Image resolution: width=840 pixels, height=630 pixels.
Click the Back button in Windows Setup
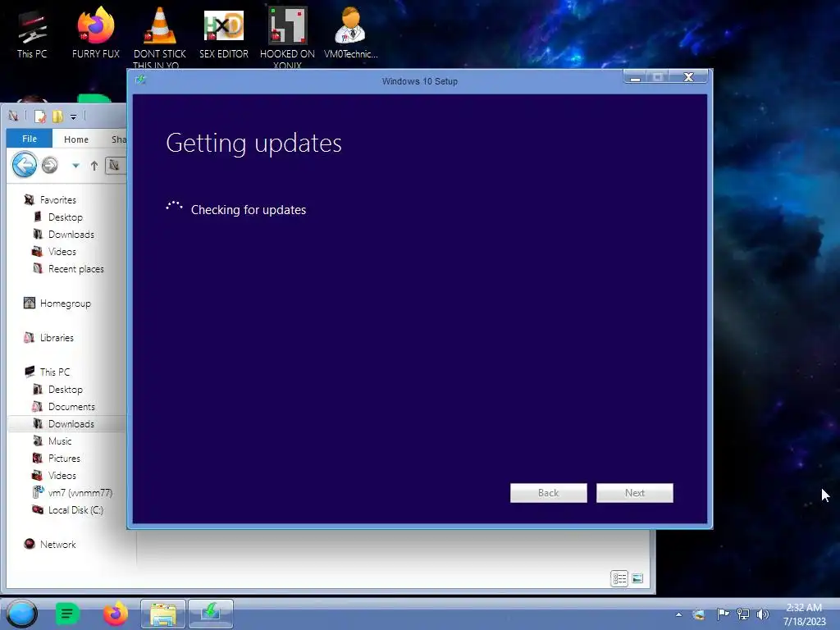pyautogui.click(x=548, y=493)
